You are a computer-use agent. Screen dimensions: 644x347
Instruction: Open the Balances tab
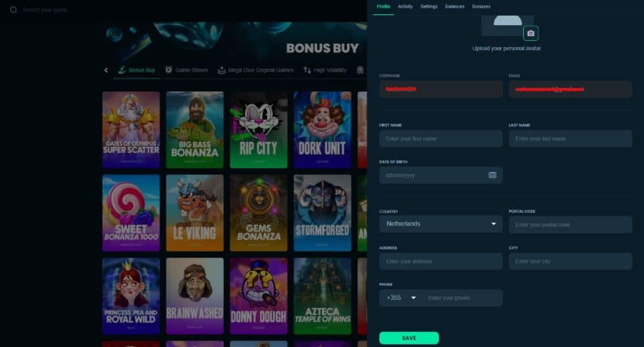pos(455,6)
